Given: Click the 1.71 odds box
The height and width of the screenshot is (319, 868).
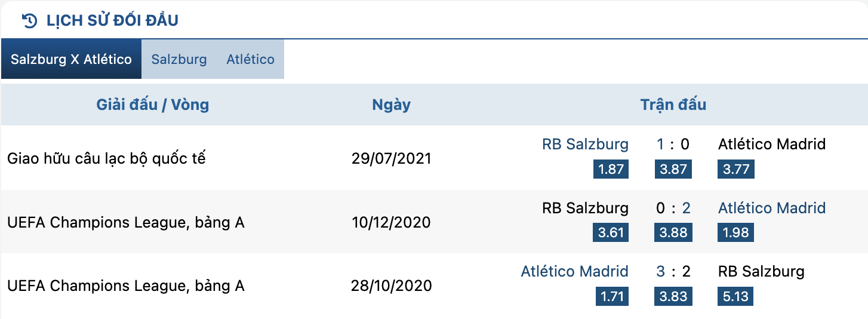Looking at the screenshot, I should click(612, 296).
